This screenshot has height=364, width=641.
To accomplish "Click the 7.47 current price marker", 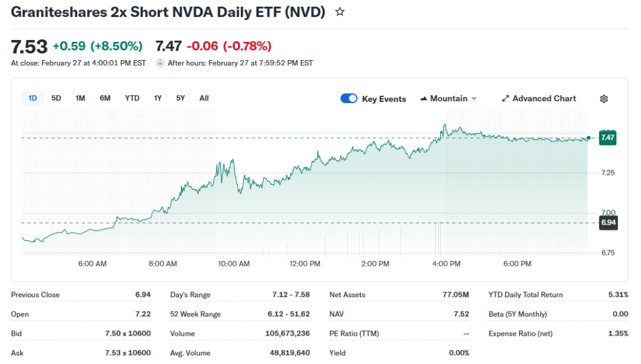I will 607,138.
